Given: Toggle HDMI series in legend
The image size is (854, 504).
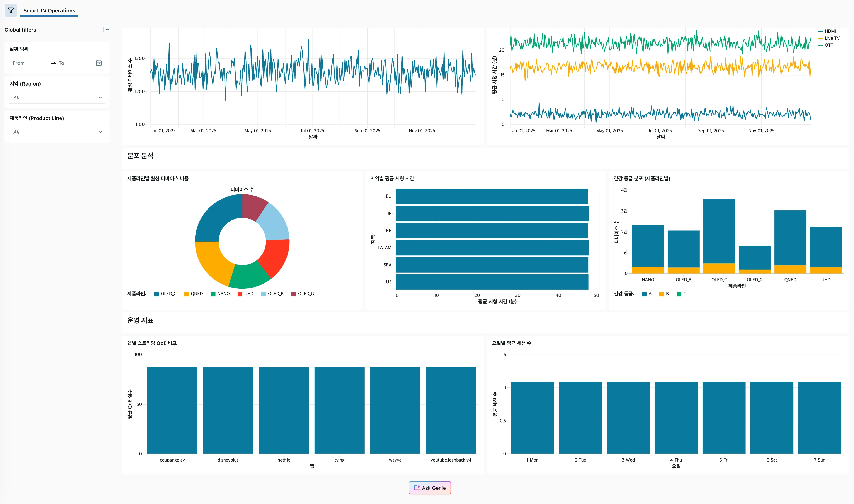Looking at the screenshot, I should pyautogui.click(x=827, y=31).
